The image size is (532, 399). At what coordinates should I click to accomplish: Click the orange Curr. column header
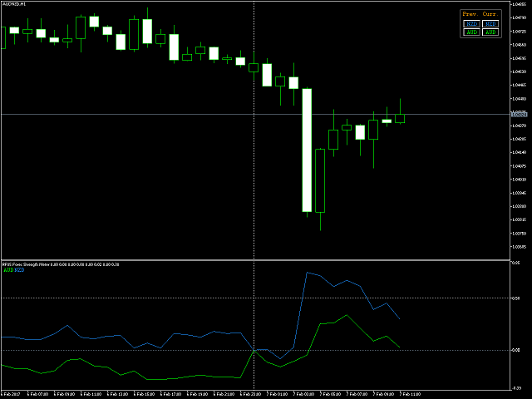(490, 14)
